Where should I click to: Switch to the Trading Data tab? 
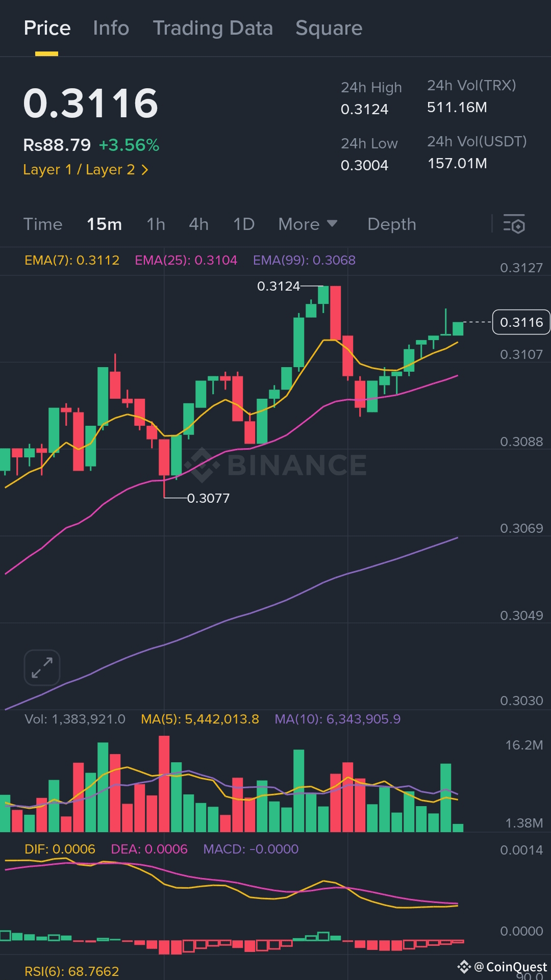pyautogui.click(x=213, y=28)
